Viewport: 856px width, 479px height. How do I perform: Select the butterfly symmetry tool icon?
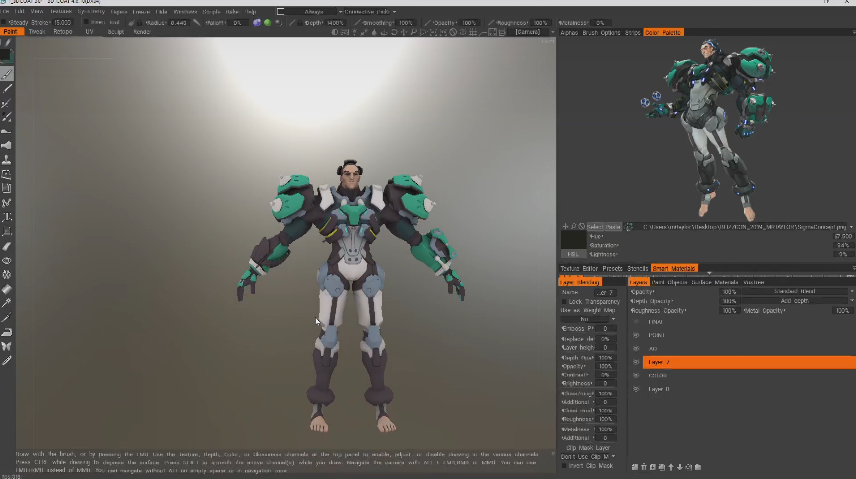coord(7,346)
